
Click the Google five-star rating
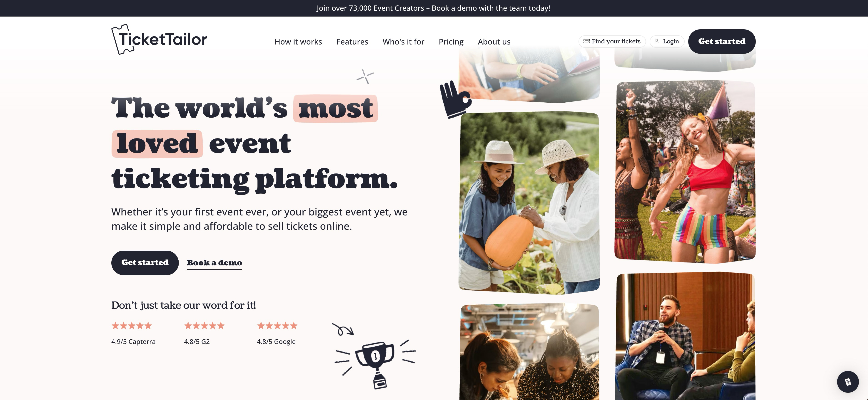click(x=277, y=326)
